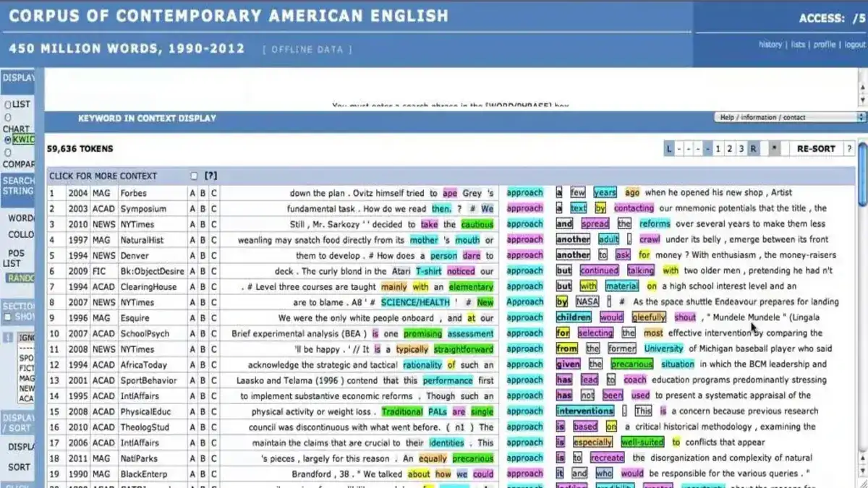Image resolution: width=868 pixels, height=488 pixels.
Task: Click the "A" context button in row 1
Action: (192, 192)
